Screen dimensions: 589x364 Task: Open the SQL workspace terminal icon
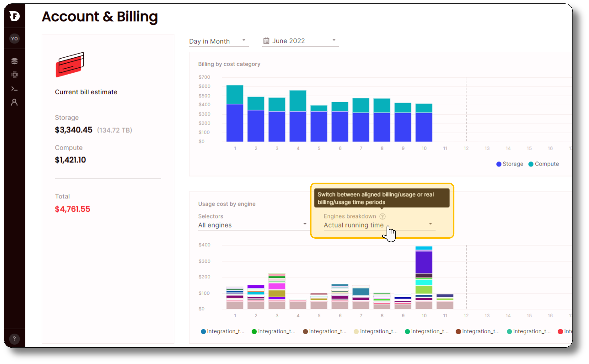click(14, 89)
